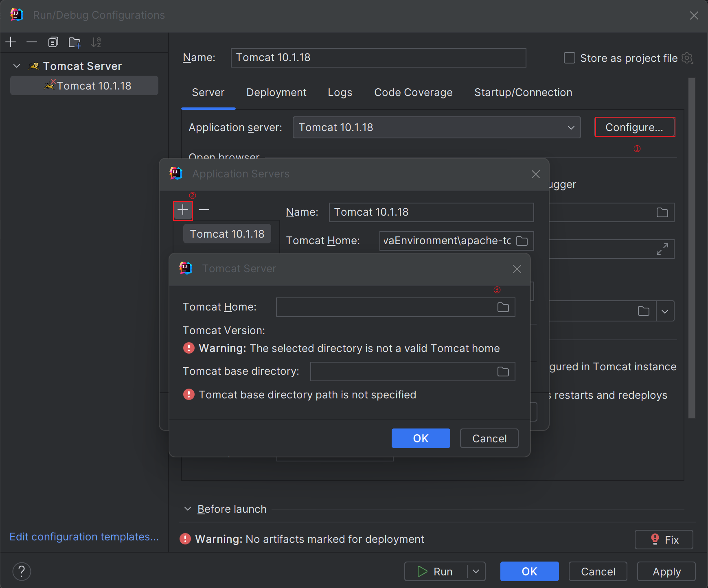Remove the selected application server
708x588 pixels.
[x=204, y=210]
